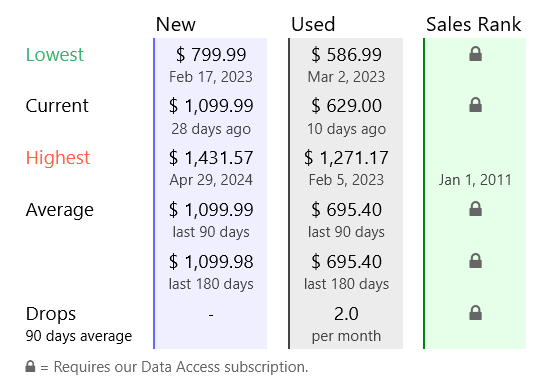Click the highest new price $ 1,431.57
This screenshot has height=389, width=544.
pos(211,158)
